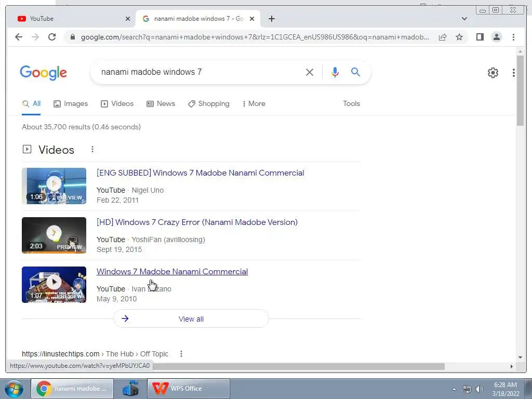This screenshot has width=532, height=399.
Task: Click the Videos section heading icon
Action: pos(27,149)
